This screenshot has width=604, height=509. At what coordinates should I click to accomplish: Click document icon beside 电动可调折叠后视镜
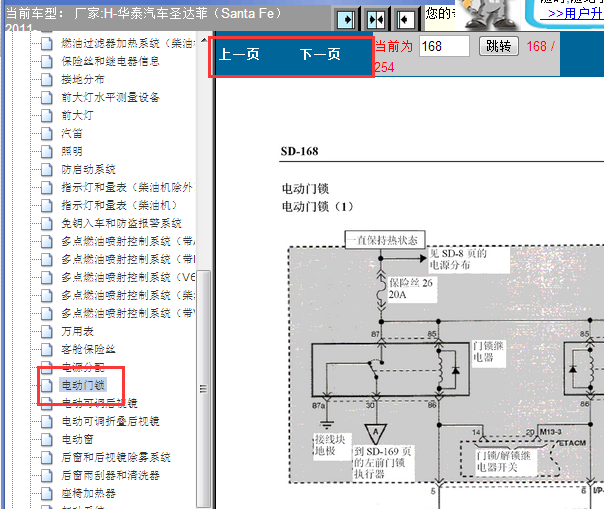tap(47, 421)
